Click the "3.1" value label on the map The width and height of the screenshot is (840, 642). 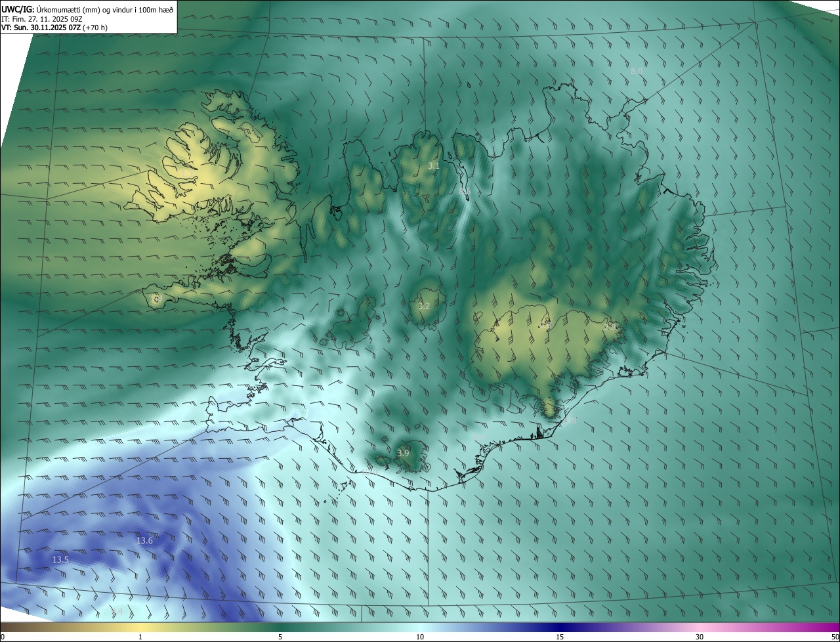point(434,165)
